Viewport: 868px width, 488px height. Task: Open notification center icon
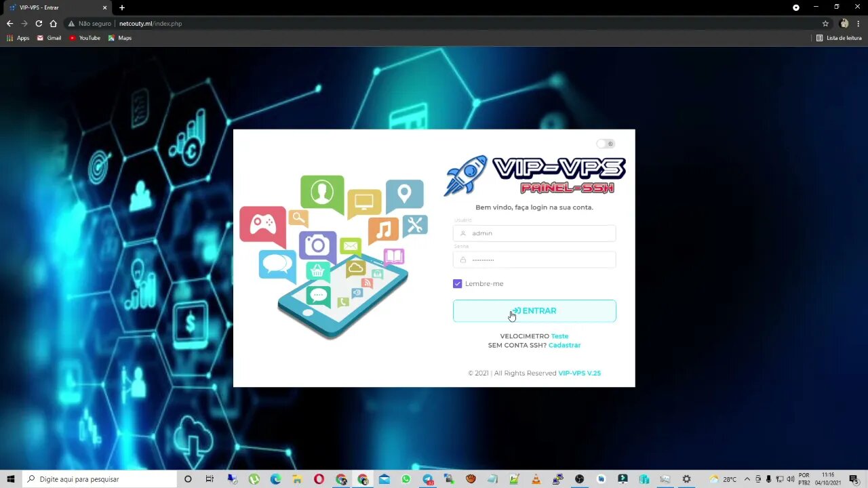click(x=854, y=479)
